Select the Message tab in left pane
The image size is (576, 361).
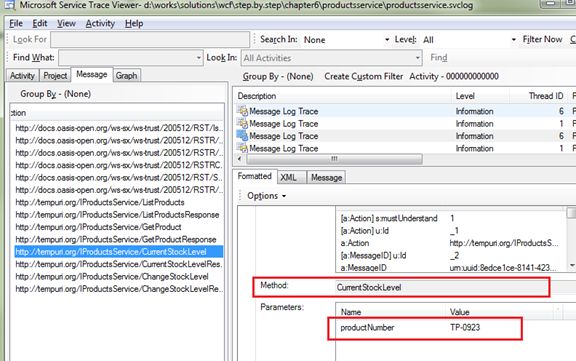(92, 75)
